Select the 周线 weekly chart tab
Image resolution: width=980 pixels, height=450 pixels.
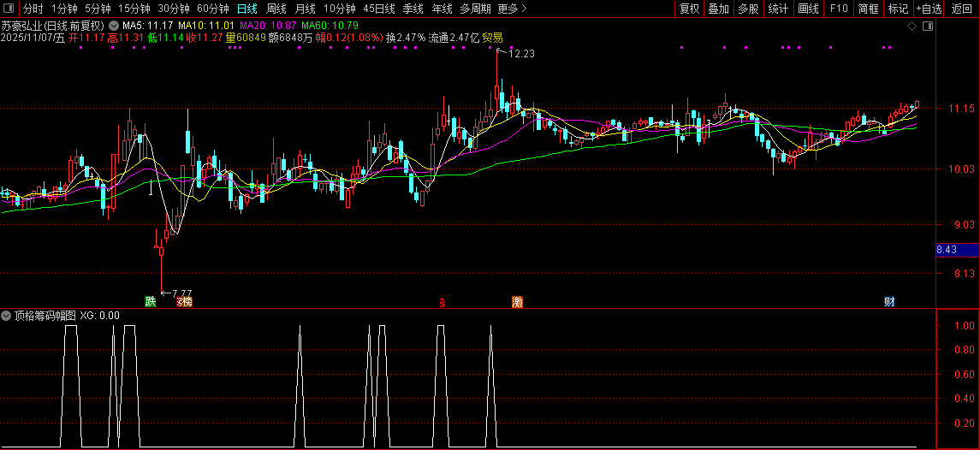point(276,9)
